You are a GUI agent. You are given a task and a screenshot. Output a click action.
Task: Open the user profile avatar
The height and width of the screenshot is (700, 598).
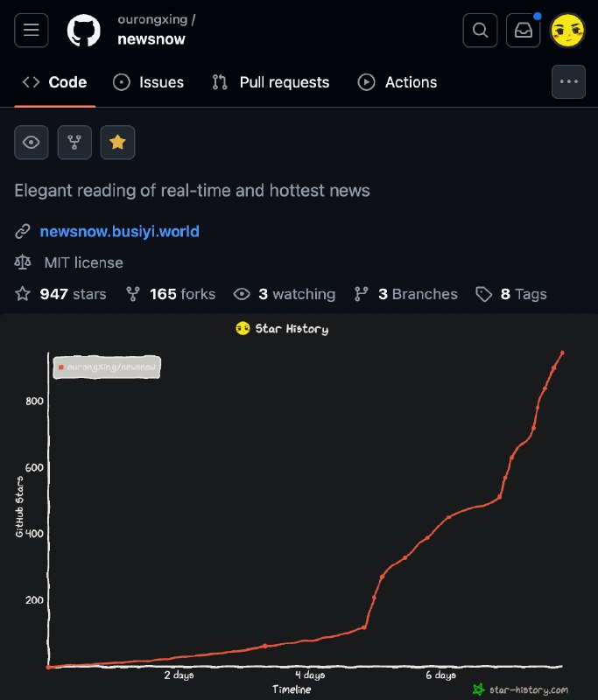coord(567,31)
